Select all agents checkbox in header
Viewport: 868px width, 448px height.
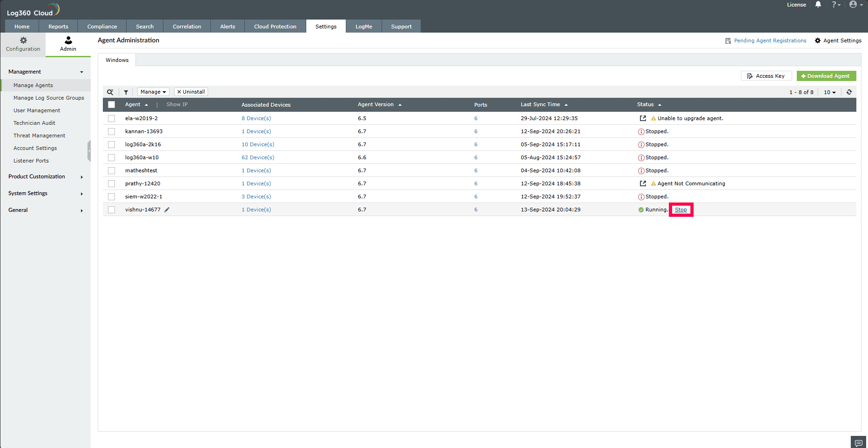click(x=111, y=105)
